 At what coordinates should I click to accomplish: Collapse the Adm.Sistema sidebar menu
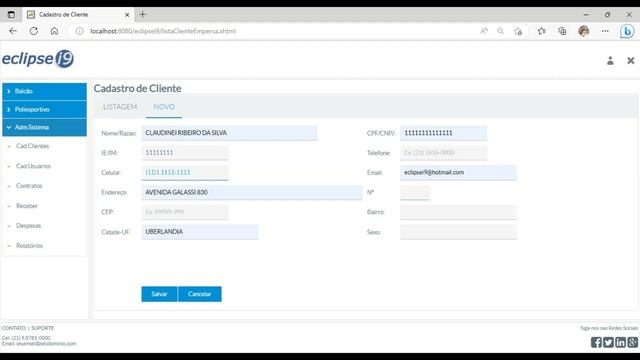(44, 127)
